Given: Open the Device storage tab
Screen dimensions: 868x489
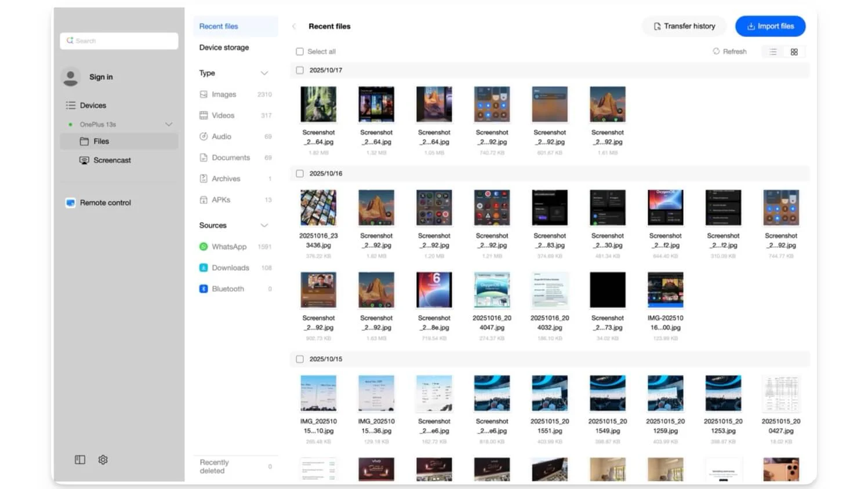Looking at the screenshot, I should point(224,48).
